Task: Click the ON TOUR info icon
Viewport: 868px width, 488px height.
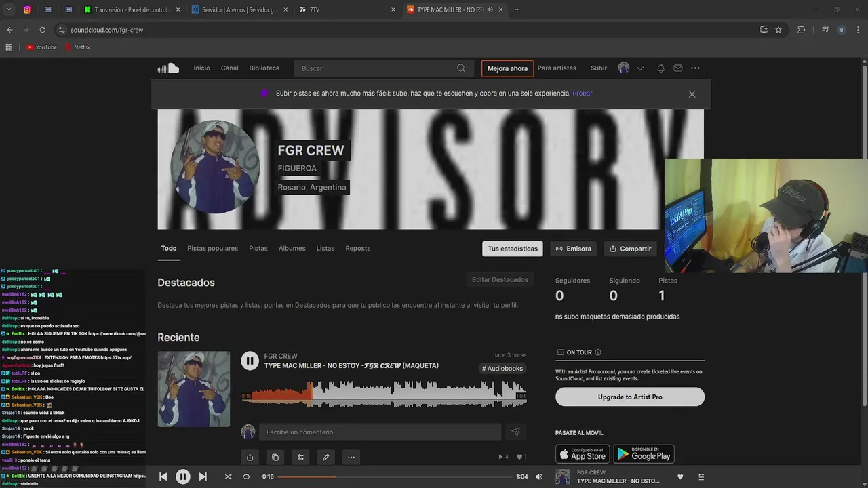Action: coord(597,352)
